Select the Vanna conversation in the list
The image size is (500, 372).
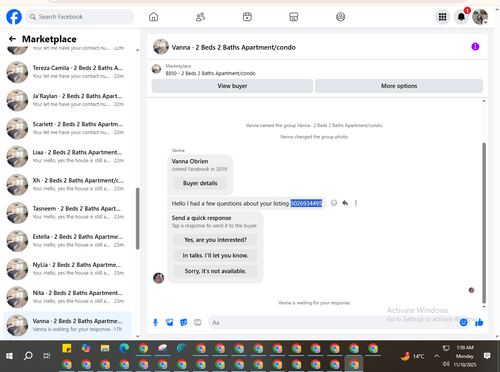coord(67,325)
